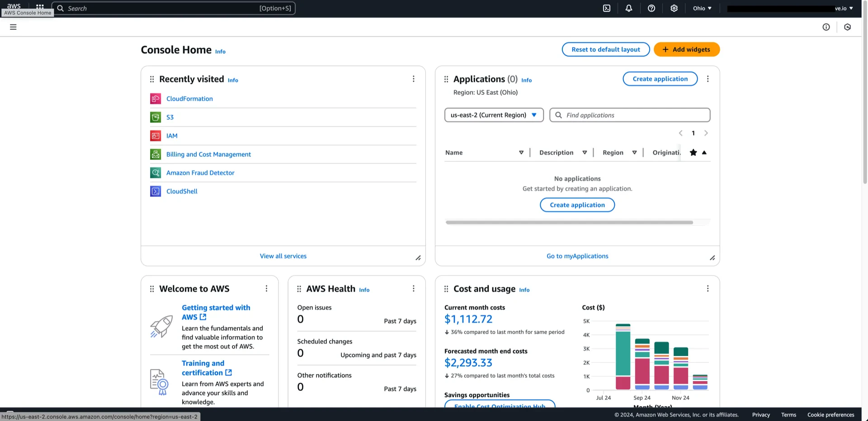Open the View all services link
868x421 pixels.
283,256
